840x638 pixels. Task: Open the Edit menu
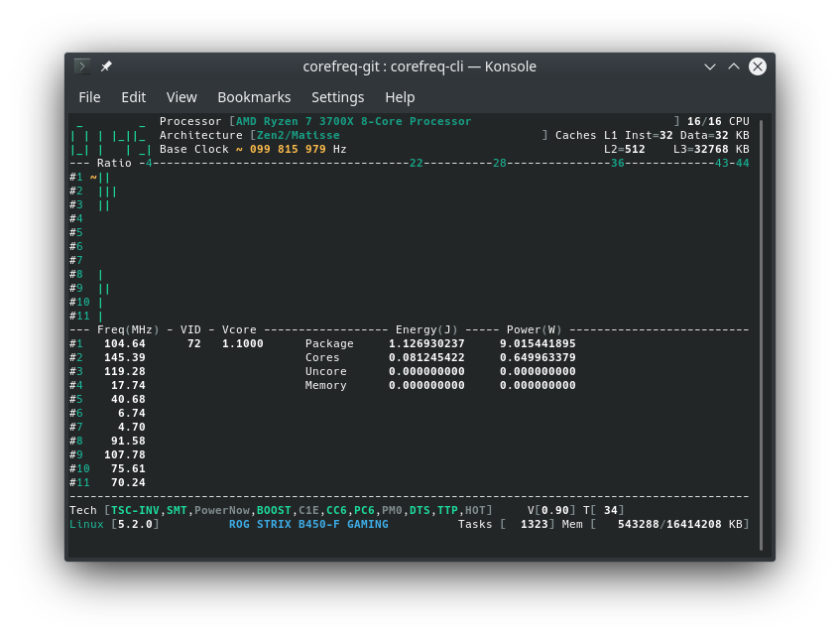tap(133, 96)
